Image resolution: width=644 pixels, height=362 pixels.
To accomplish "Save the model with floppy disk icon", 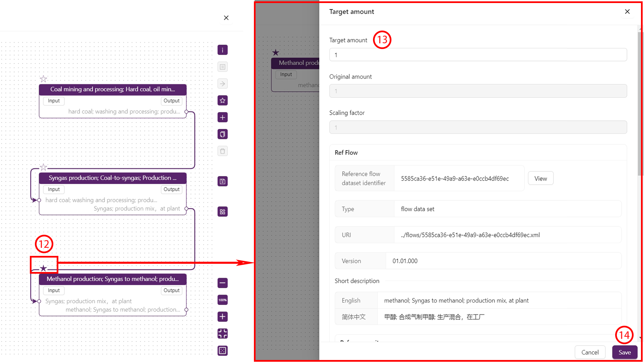I will [x=222, y=182].
